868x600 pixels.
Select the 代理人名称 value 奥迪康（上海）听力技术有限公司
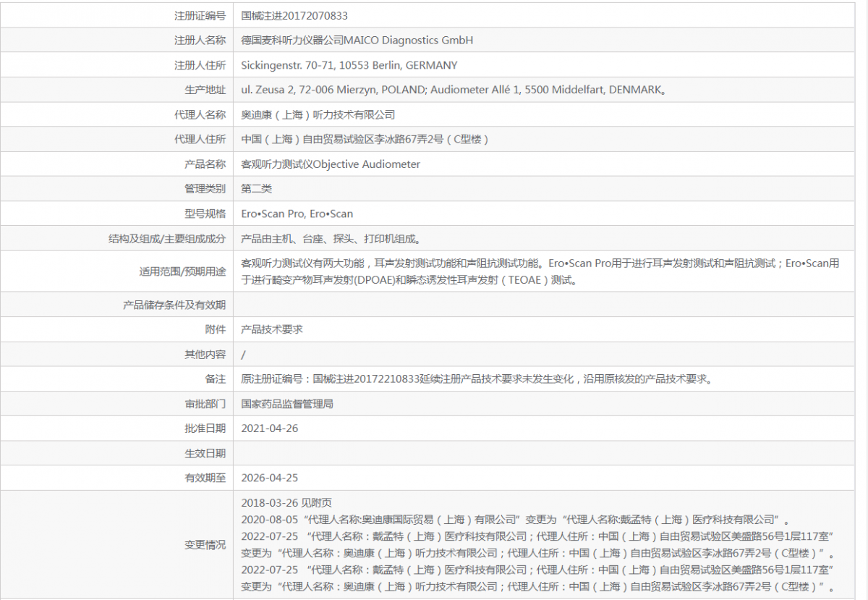[x=318, y=114]
